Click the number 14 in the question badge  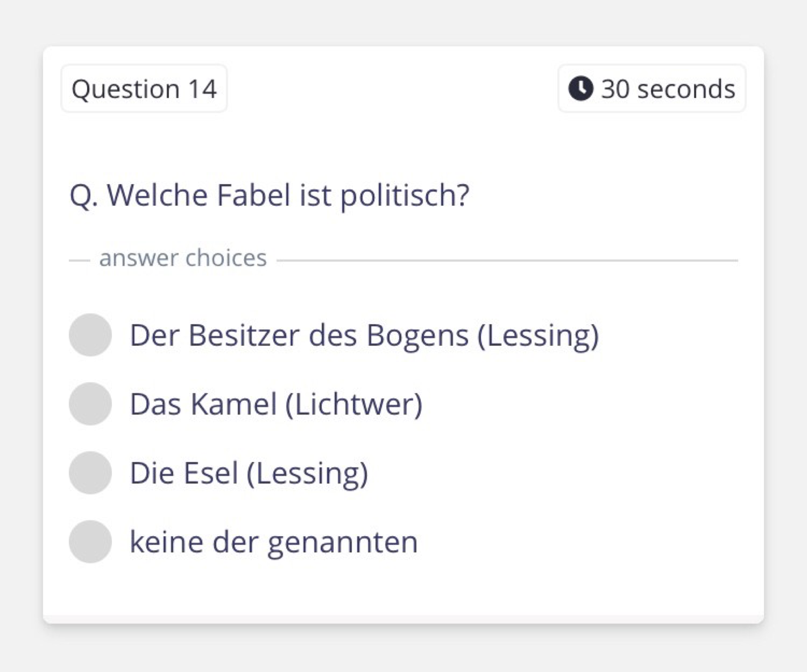click(202, 89)
